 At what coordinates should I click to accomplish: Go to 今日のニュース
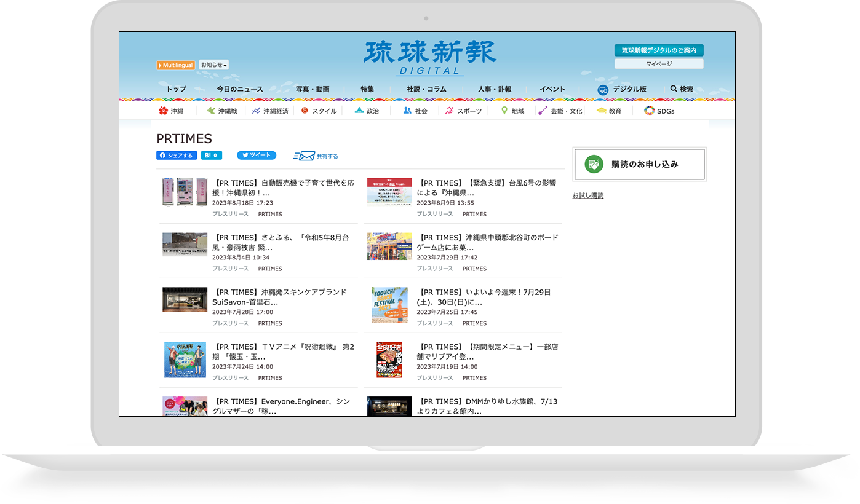pos(240,89)
